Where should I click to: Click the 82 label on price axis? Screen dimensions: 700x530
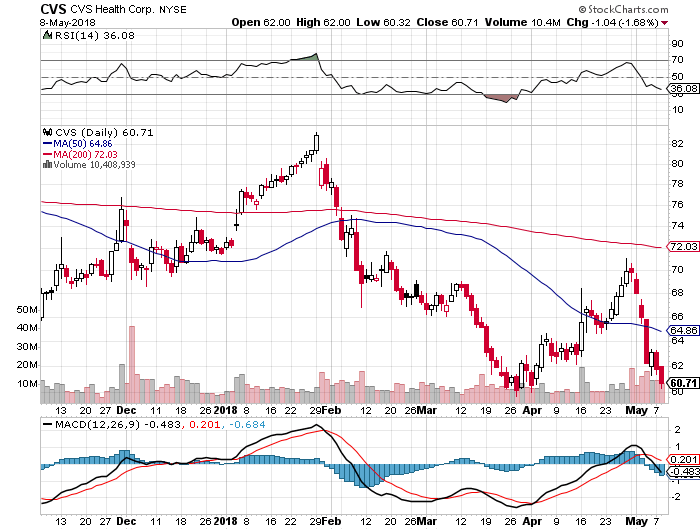pos(677,143)
